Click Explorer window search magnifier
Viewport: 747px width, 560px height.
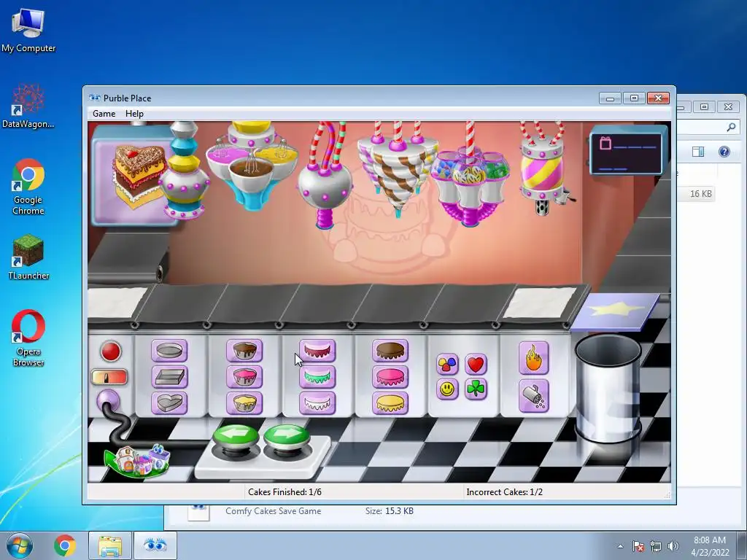(x=731, y=127)
